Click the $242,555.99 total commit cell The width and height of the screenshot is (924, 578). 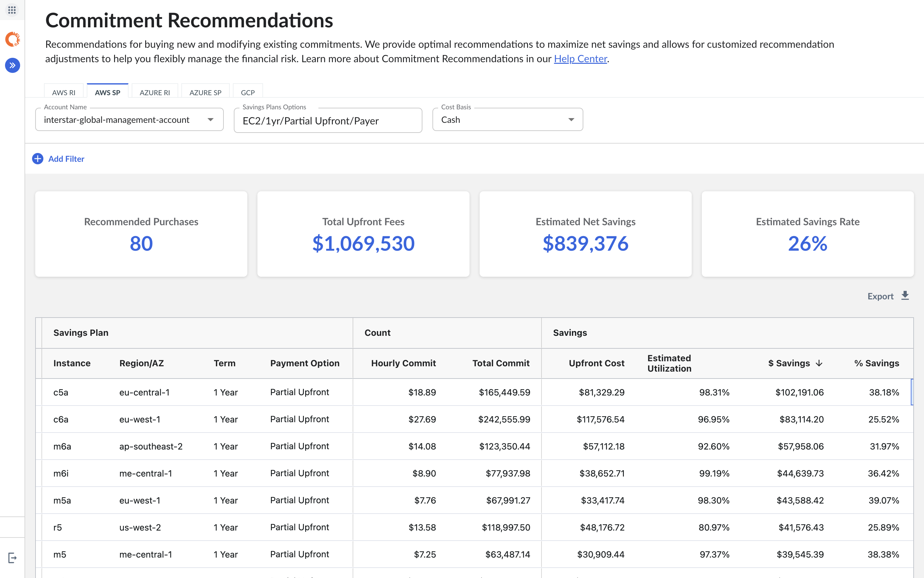[504, 419]
